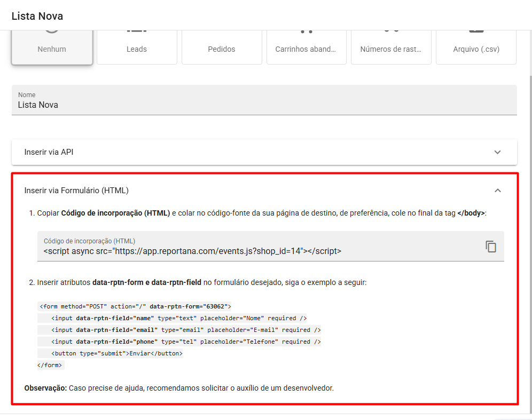The width and height of the screenshot is (532, 420).
Task: Copy the HTML embed code with copy icon
Action: click(490, 247)
